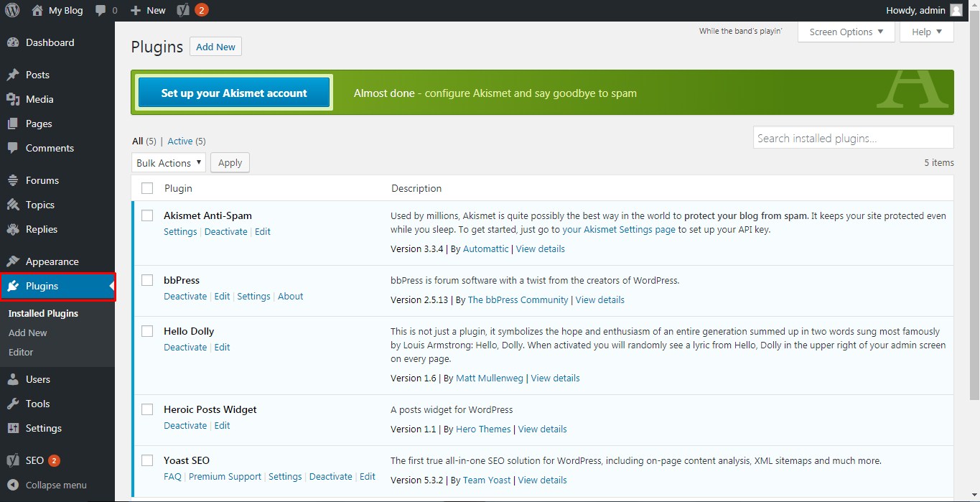Click Set up your Akismet account

pos(234,93)
